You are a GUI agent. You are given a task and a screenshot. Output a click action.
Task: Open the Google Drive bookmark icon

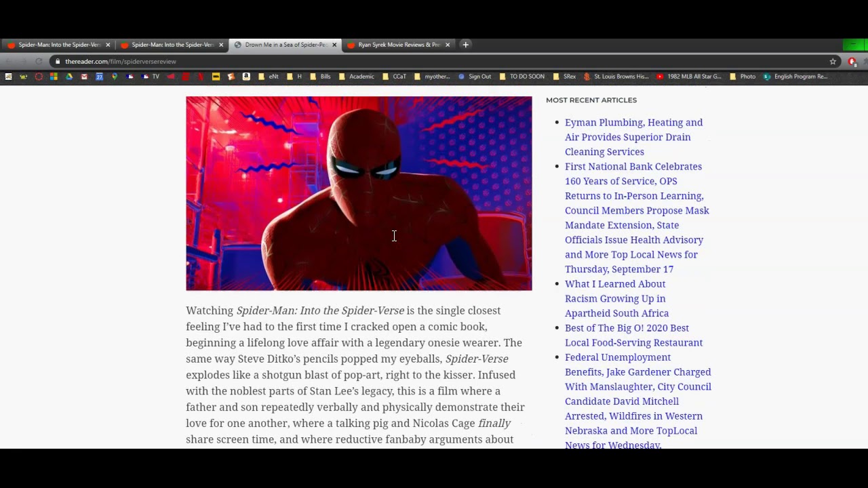pyautogui.click(x=68, y=77)
